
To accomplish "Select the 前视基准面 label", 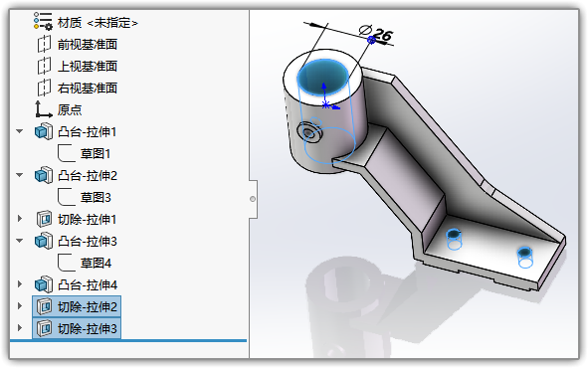I will pos(88,45).
